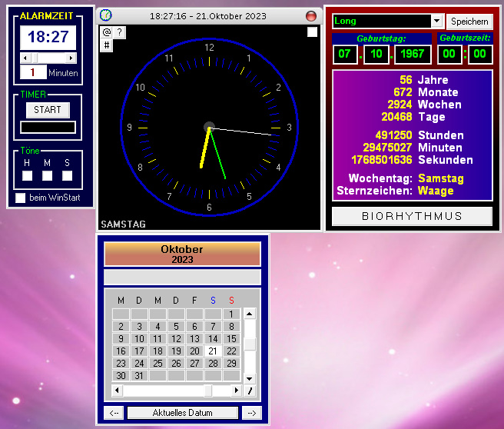
Task: Toggle the beim WinStart checkbox
Action: point(21,198)
